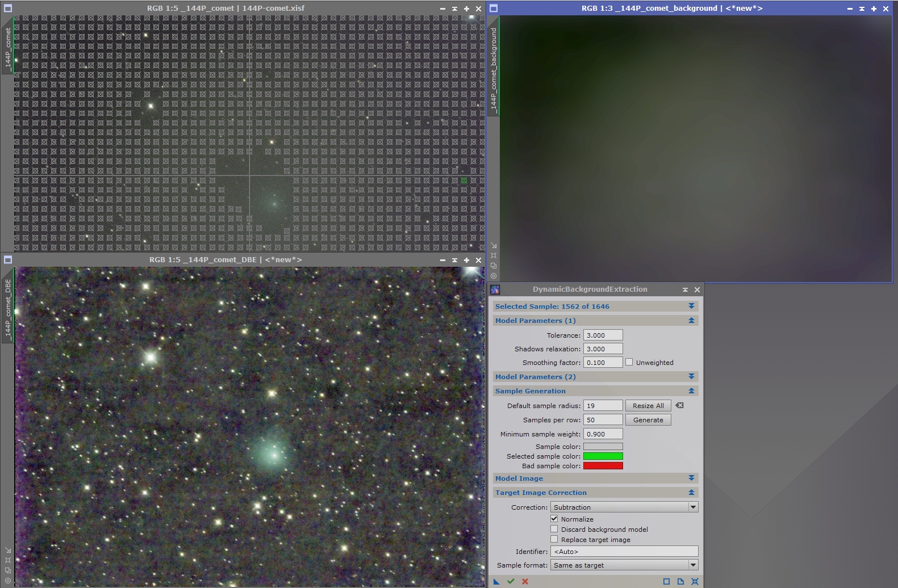Click the Identifier field showing <Auto>

624,551
